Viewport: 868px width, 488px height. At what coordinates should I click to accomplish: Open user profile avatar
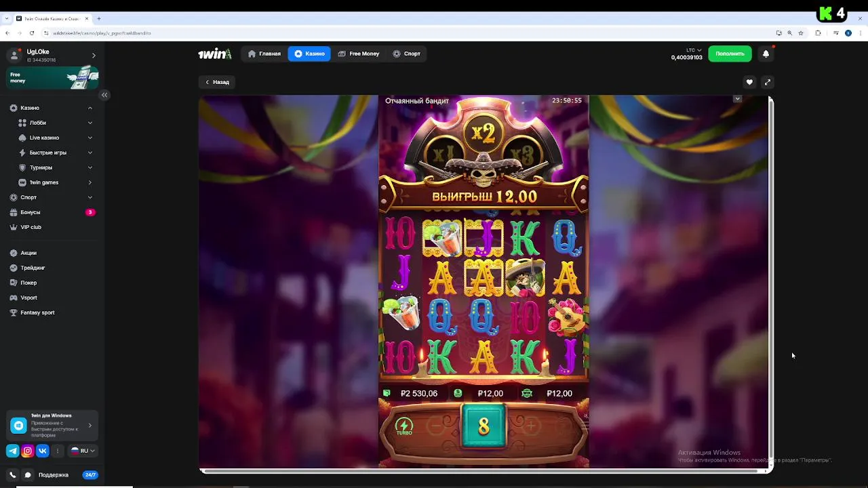click(15, 56)
